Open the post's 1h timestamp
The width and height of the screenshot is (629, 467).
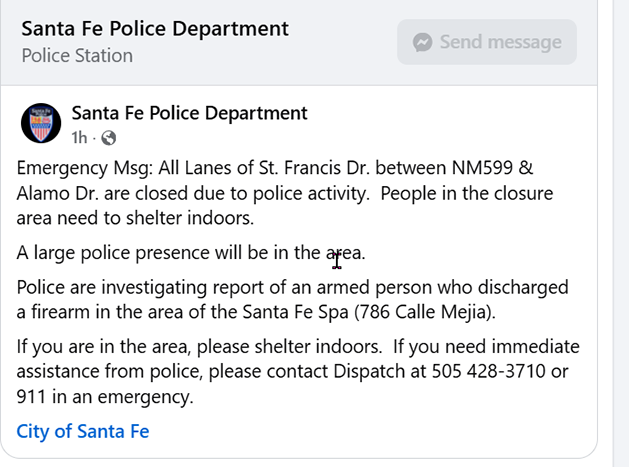[79, 137]
